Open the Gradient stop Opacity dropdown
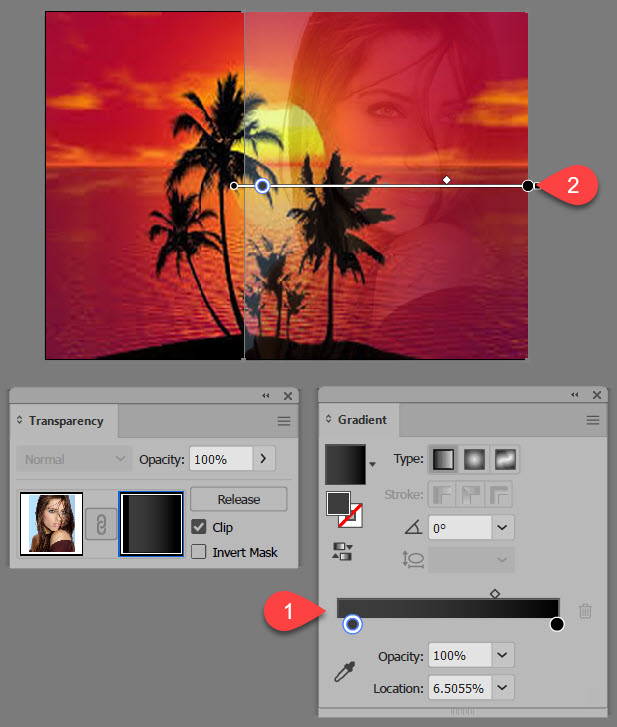 [503, 655]
